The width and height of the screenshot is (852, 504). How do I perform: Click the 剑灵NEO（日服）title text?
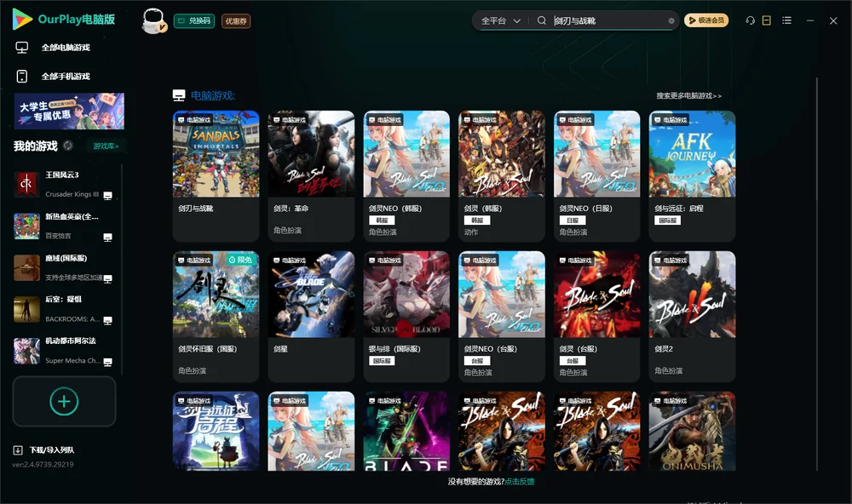586,209
